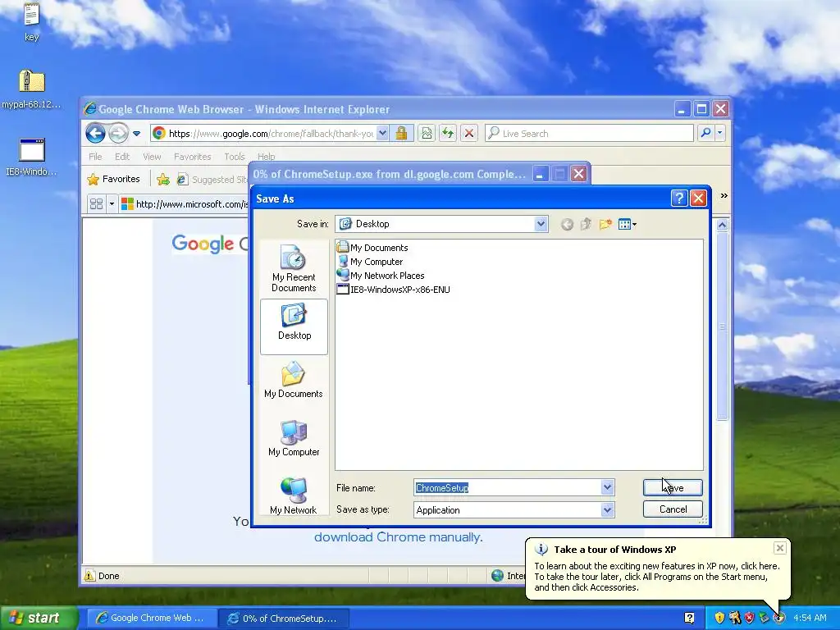The height and width of the screenshot is (630, 840).
Task: Select My Documents in places bar
Action: [294, 381]
